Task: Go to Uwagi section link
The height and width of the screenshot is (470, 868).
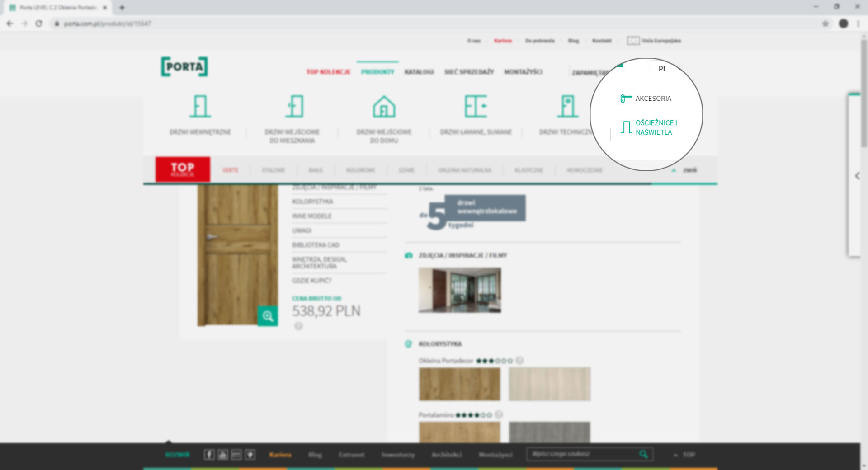Action: pyautogui.click(x=302, y=230)
